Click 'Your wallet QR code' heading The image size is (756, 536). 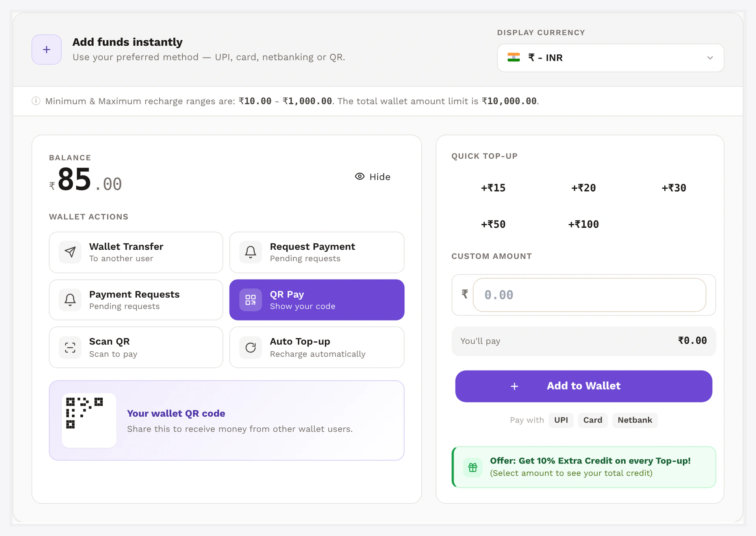coord(176,414)
